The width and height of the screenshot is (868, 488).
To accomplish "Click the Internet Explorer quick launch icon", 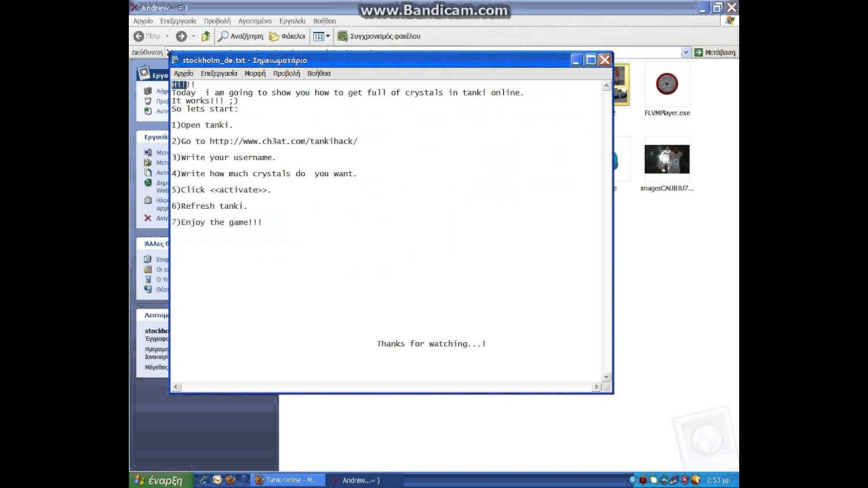I will tap(203, 481).
